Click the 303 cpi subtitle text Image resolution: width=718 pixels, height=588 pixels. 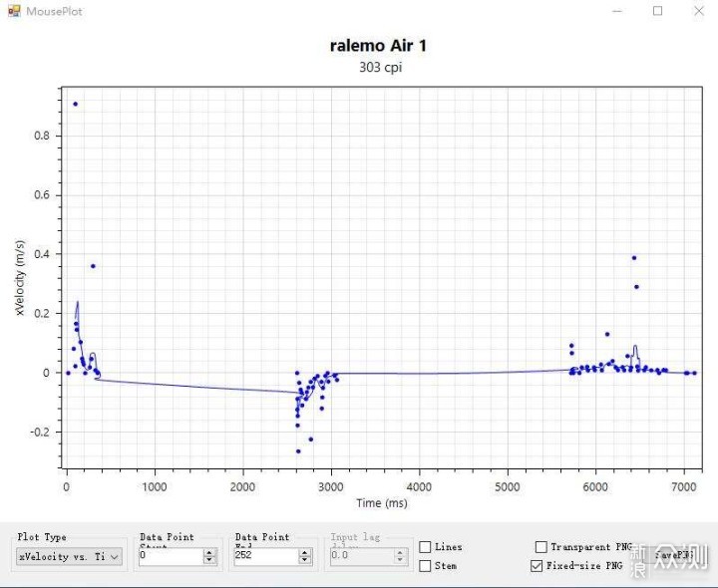pyautogui.click(x=381, y=67)
